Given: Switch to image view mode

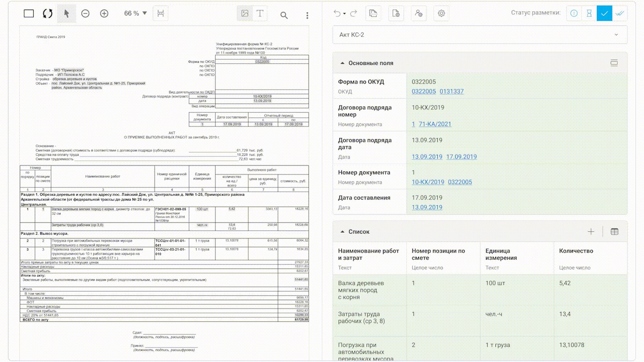Looking at the screenshot, I should point(245,13).
